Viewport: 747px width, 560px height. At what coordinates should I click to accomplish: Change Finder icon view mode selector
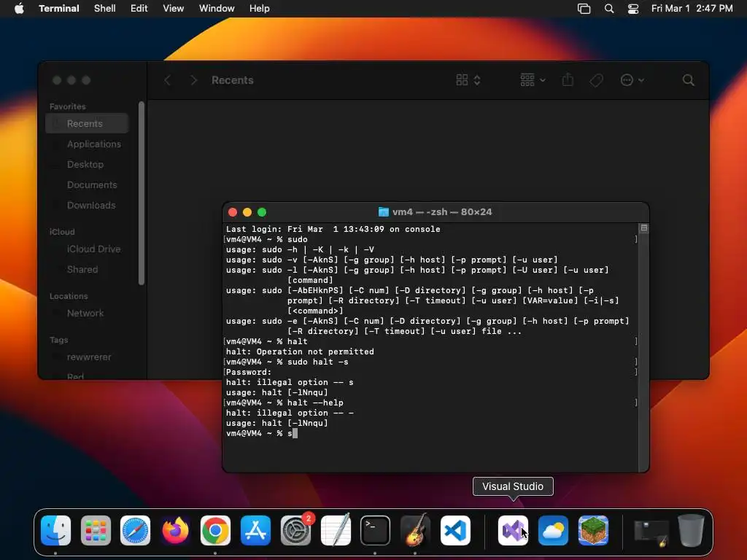coord(468,80)
